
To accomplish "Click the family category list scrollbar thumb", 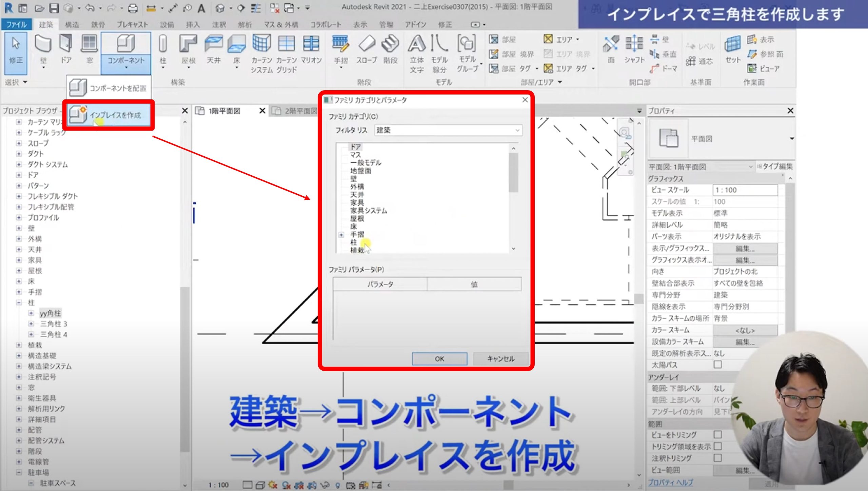I will [513, 172].
